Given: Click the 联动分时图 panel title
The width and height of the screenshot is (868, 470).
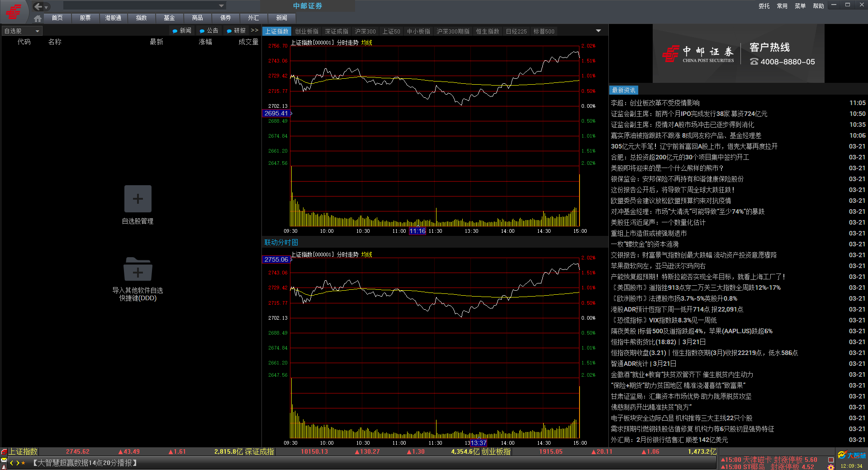Looking at the screenshot, I should (281, 242).
